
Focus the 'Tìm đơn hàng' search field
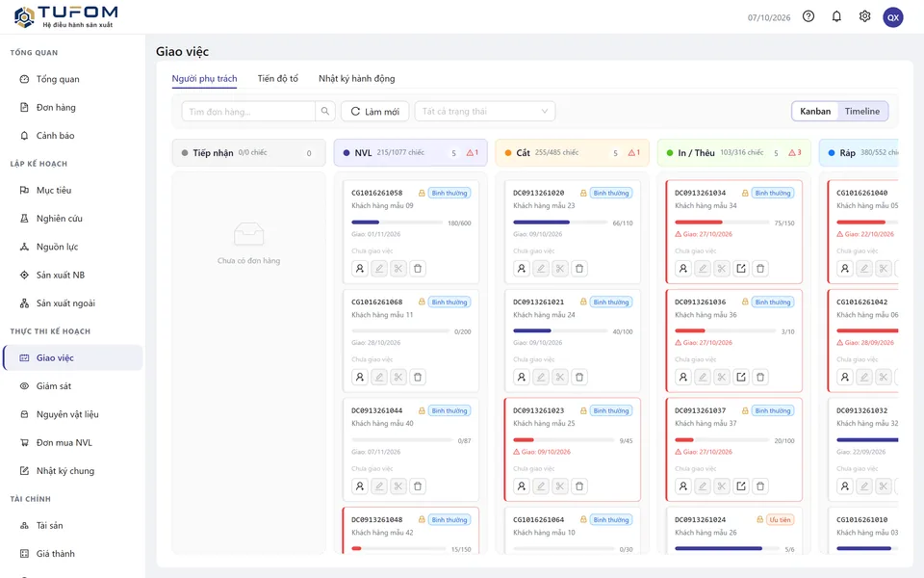click(248, 111)
